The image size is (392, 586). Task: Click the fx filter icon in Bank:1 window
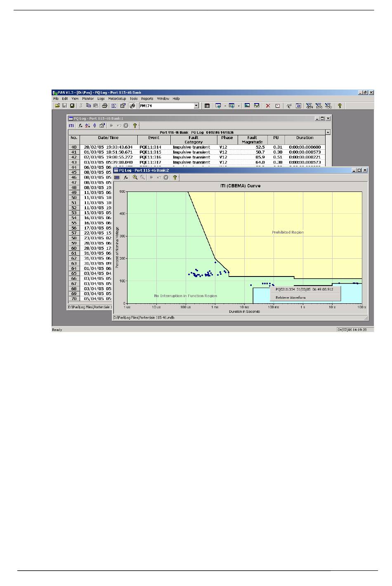(81, 125)
